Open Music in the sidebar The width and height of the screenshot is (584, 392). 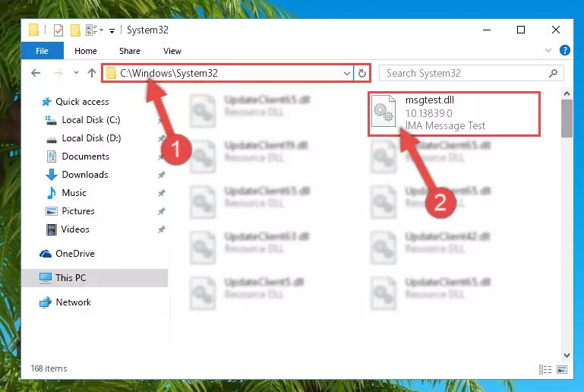[74, 193]
